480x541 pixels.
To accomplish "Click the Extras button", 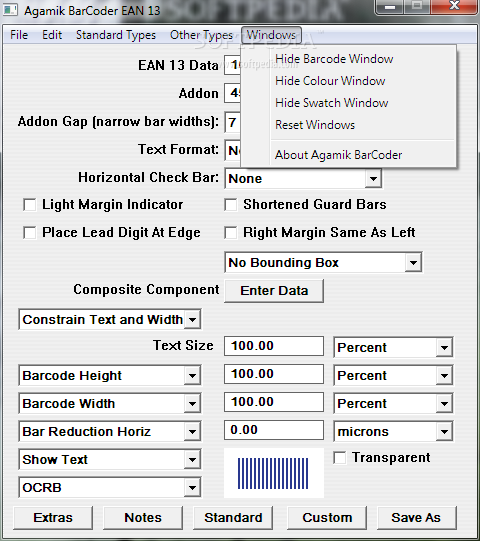I will point(53,518).
